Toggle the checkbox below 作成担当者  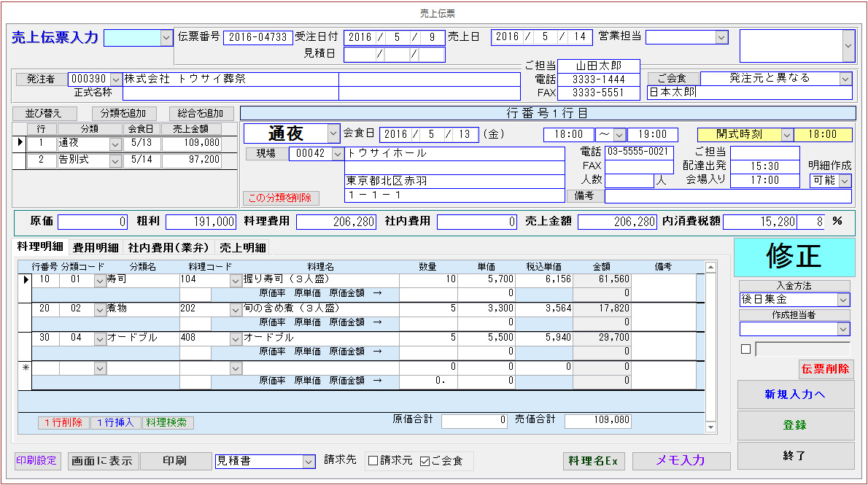745,349
